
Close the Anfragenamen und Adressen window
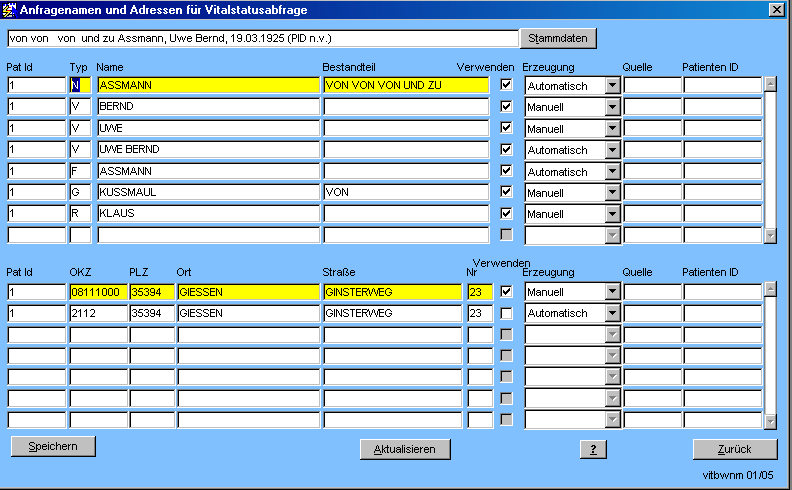(776, 10)
